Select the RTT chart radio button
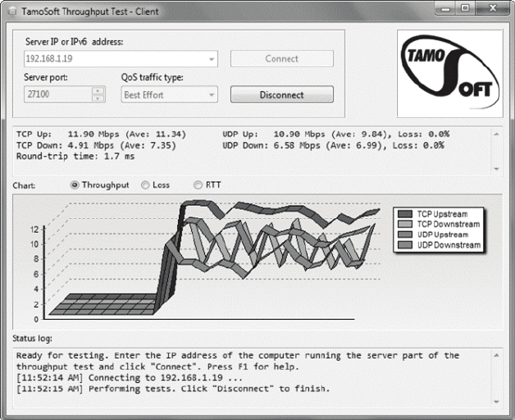Viewport: 515px width, 420px height. tap(198, 185)
